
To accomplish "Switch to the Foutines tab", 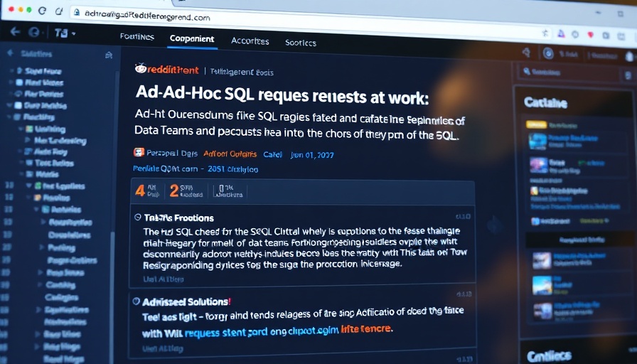I will 137,36.
